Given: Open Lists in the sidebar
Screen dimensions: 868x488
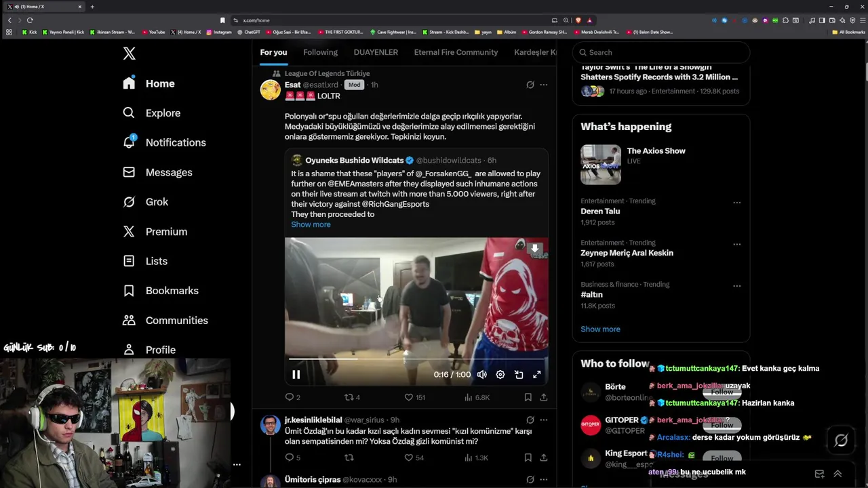Looking at the screenshot, I should pyautogui.click(x=146, y=261).
